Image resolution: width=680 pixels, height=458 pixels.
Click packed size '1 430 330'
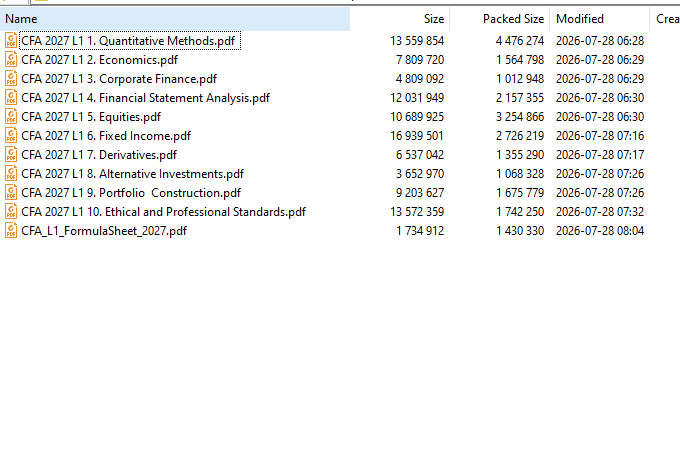point(520,231)
